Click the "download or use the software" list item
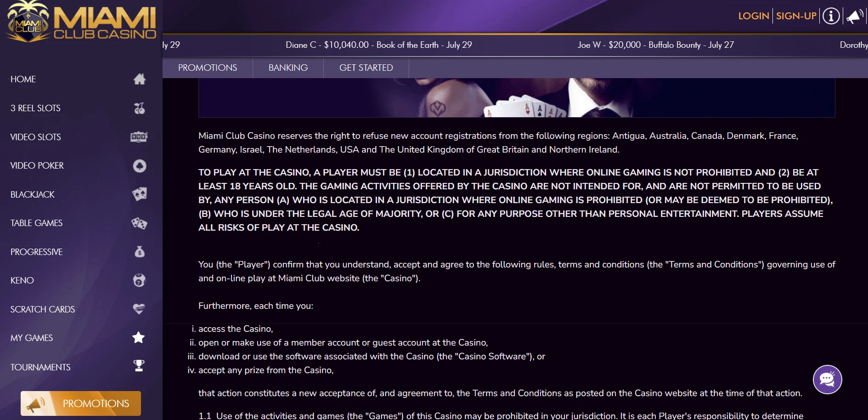Viewport: 868px width, 420px height. click(x=372, y=356)
